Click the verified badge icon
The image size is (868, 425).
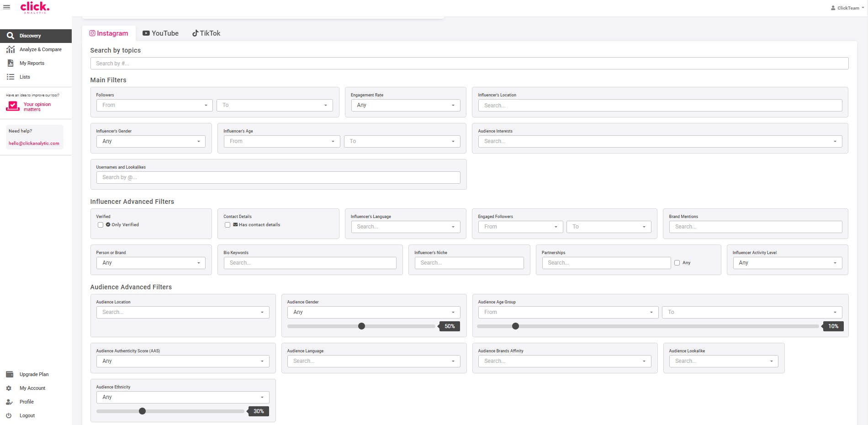coord(108,225)
